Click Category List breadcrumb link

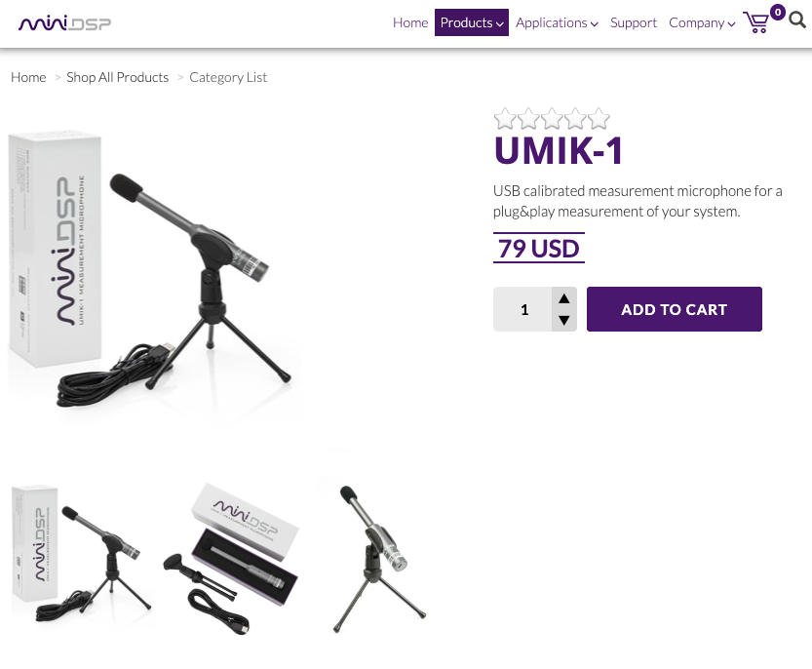click(x=228, y=77)
